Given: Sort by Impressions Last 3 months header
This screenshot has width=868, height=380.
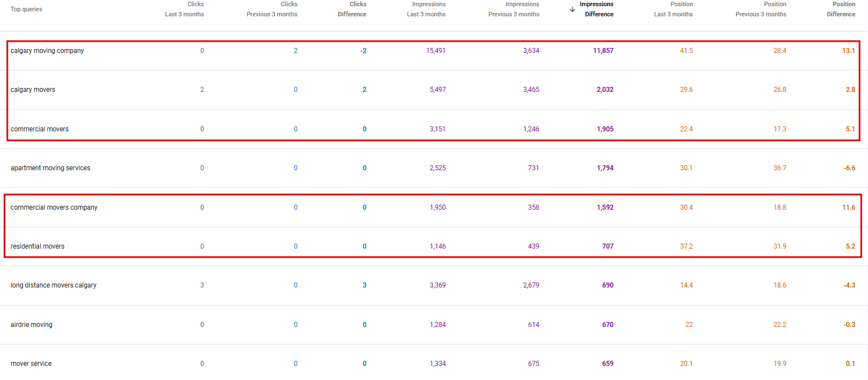Looking at the screenshot, I should tap(426, 9).
